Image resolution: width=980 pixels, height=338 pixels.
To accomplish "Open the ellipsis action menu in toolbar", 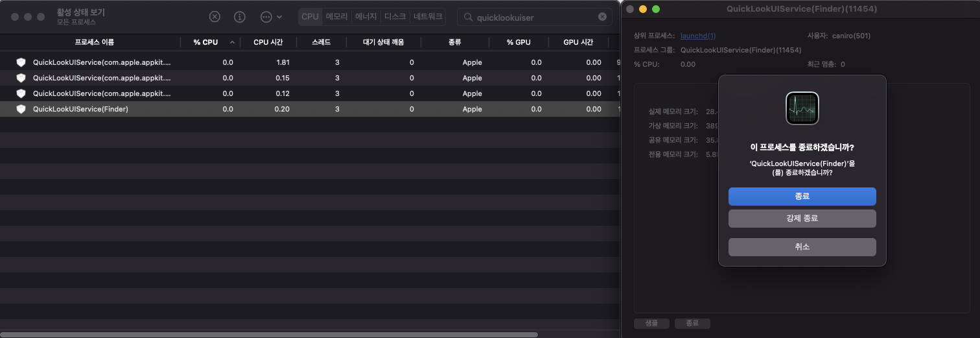I will [x=271, y=17].
